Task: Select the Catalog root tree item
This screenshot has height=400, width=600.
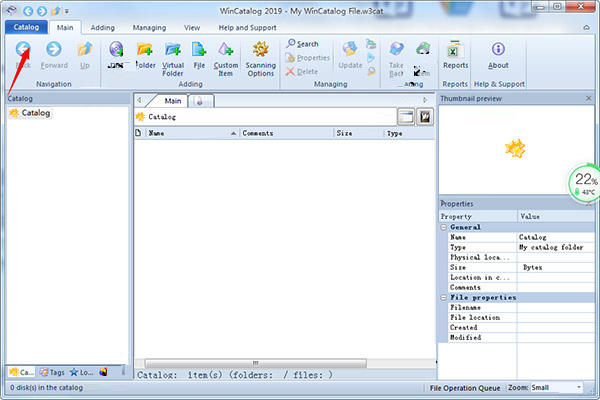Action: click(35, 113)
